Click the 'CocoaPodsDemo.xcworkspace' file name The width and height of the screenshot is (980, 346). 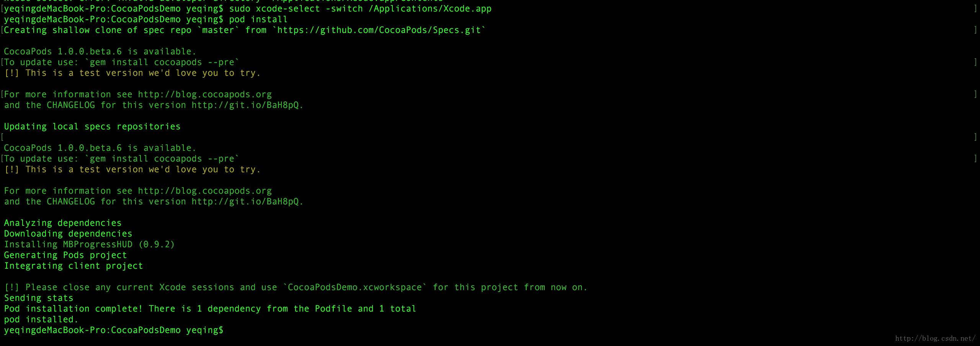pos(355,287)
